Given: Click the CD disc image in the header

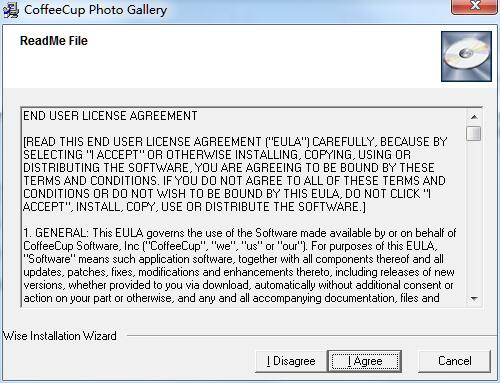Looking at the screenshot, I should pos(466,56).
